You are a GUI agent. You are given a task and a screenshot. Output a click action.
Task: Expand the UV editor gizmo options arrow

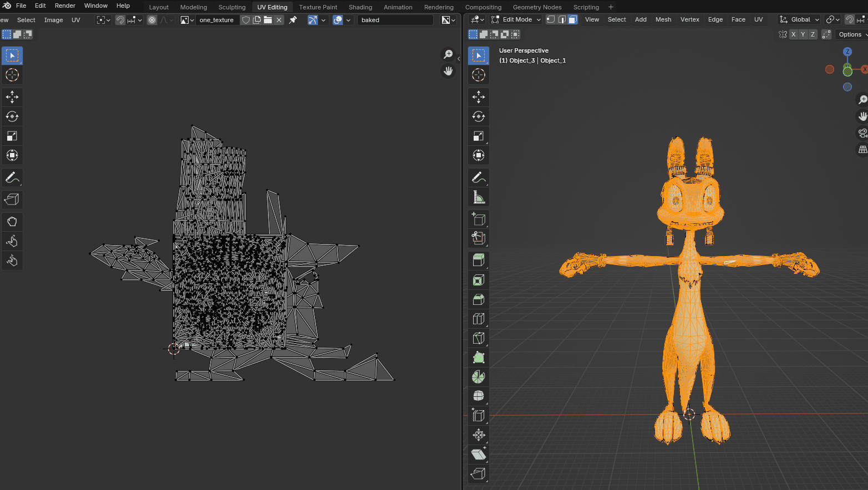(x=323, y=20)
